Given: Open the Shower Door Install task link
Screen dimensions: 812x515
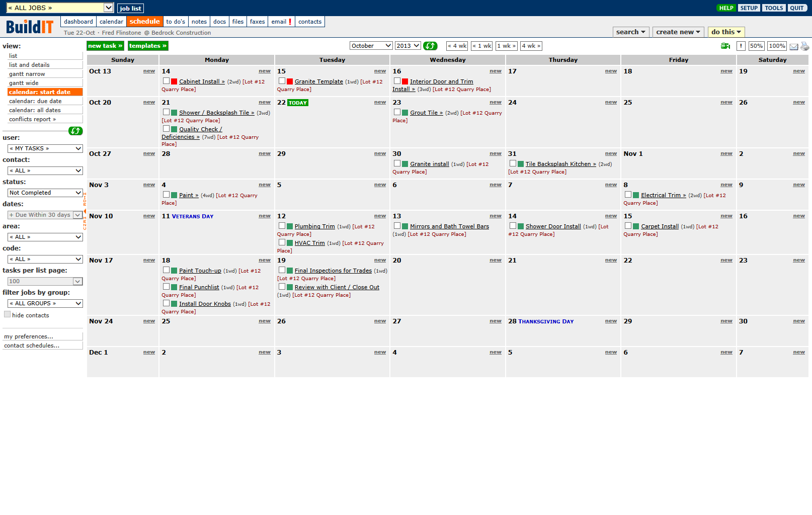Looking at the screenshot, I should coord(553,226).
